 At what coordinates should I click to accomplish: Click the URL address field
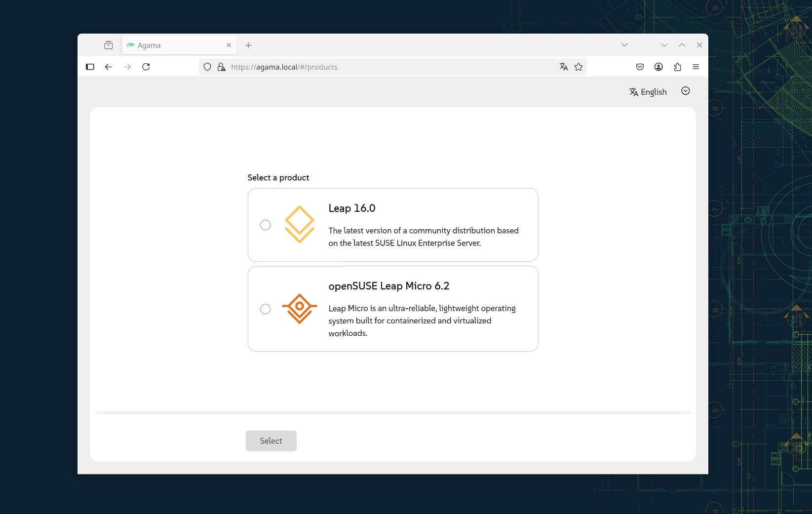point(385,67)
